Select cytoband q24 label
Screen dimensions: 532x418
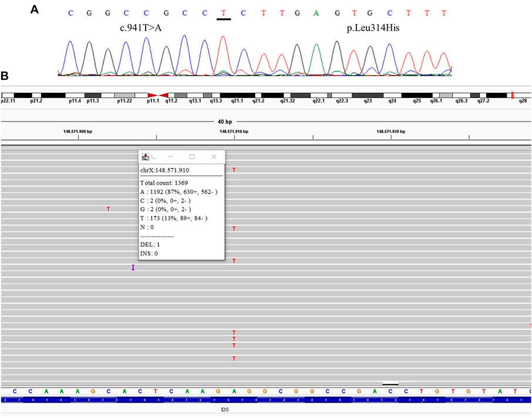[392, 101]
